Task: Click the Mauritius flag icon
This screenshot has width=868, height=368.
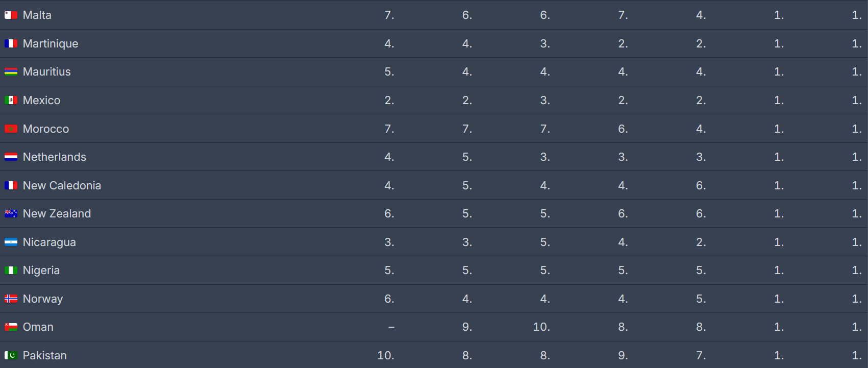Action: pyautogui.click(x=11, y=72)
